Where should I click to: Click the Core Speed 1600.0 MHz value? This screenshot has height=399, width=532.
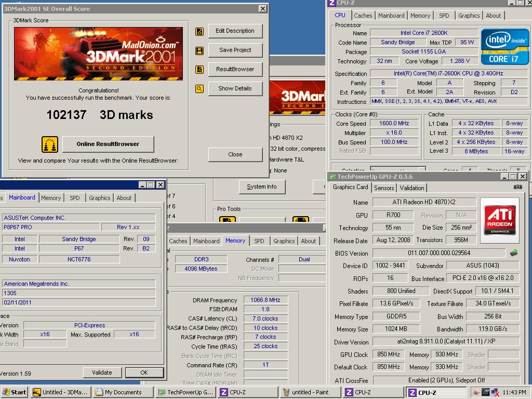tap(394, 124)
